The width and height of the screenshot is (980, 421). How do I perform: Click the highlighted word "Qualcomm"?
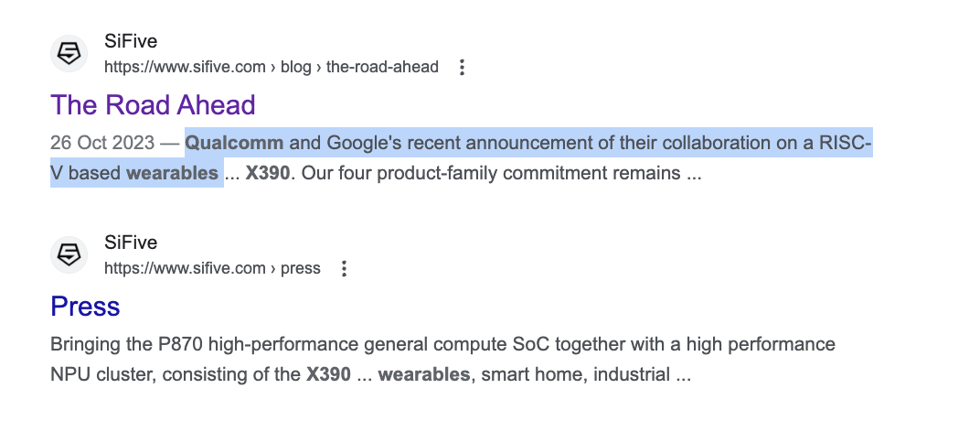click(234, 143)
